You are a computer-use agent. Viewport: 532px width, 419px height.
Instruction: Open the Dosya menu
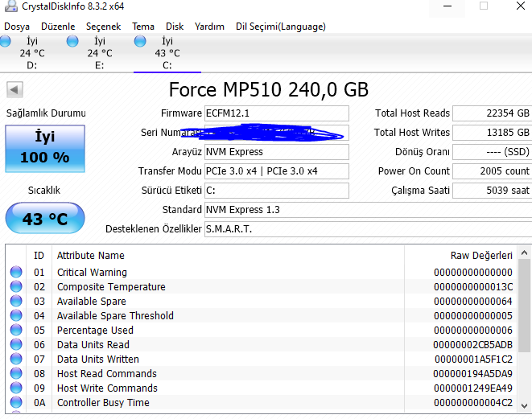[17, 27]
